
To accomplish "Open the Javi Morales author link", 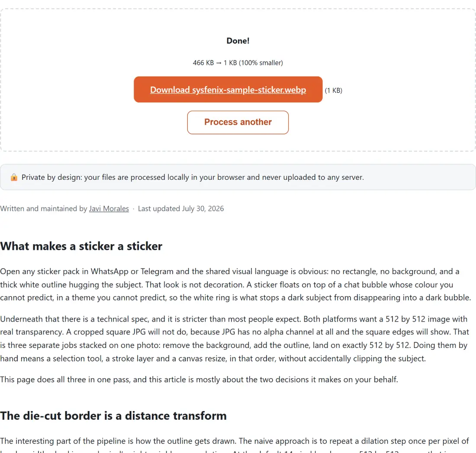I will point(109,209).
